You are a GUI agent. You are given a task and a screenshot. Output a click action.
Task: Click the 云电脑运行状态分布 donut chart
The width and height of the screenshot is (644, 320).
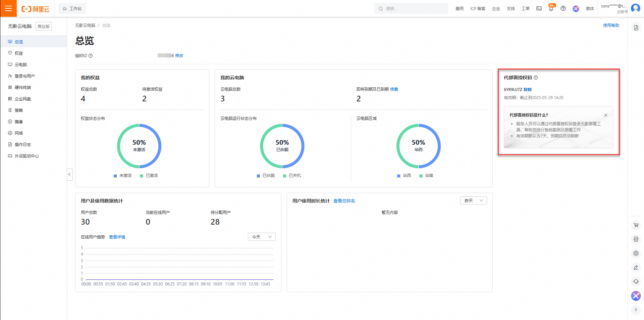pos(282,146)
